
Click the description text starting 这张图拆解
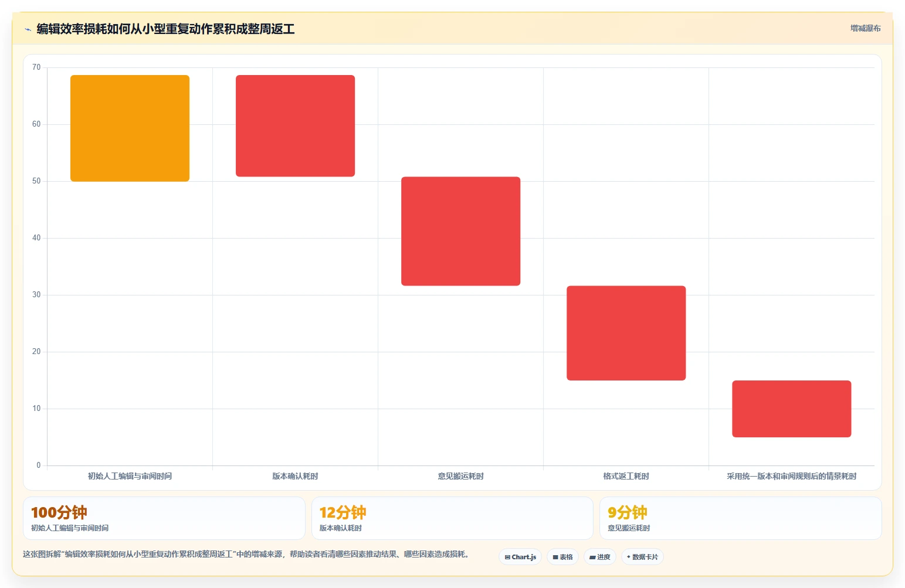pos(246,554)
